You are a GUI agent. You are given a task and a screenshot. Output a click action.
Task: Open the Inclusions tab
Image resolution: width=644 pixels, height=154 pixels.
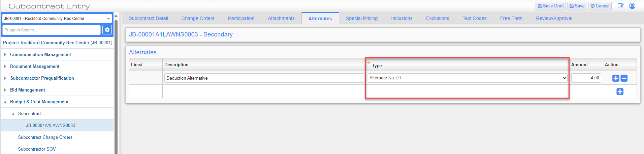tap(402, 18)
